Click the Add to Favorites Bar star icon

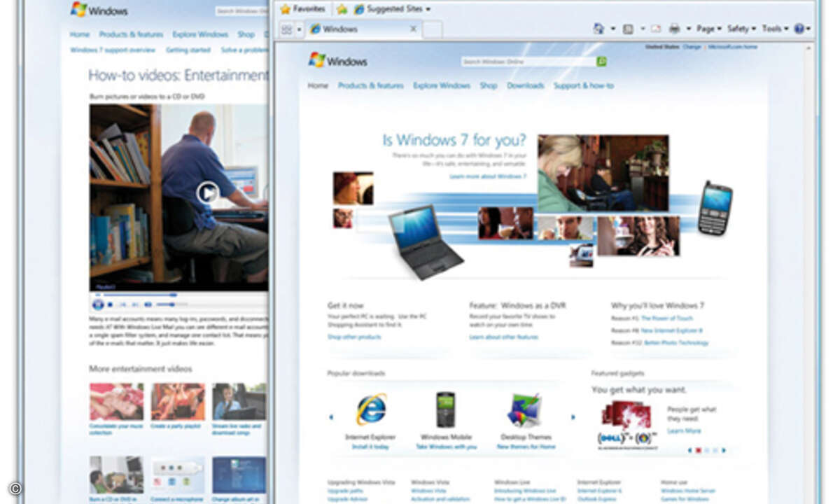pos(342,9)
